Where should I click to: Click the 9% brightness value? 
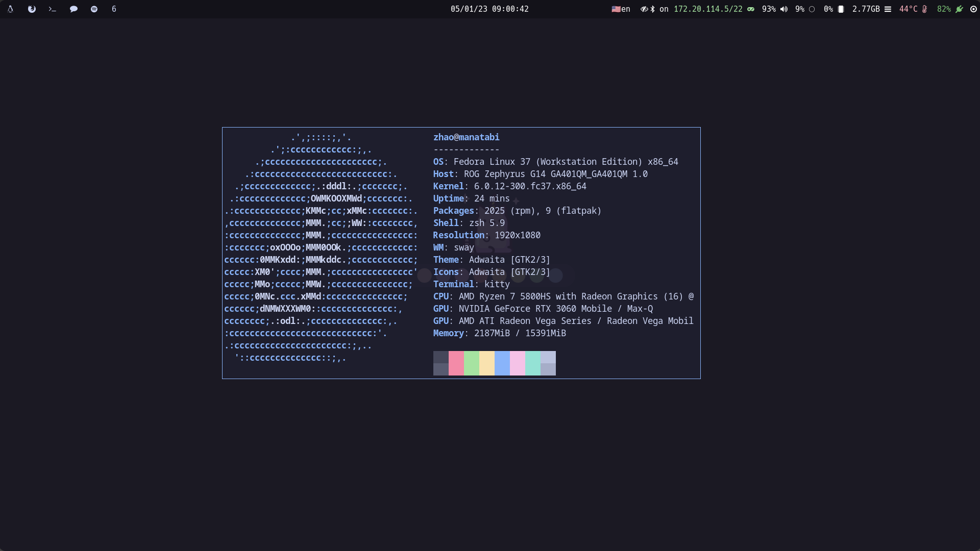pyautogui.click(x=800, y=9)
